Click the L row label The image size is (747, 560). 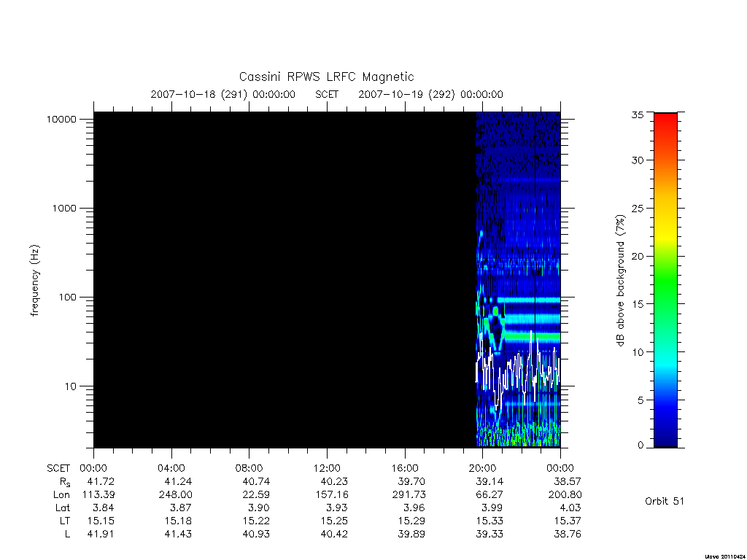pyautogui.click(x=67, y=534)
